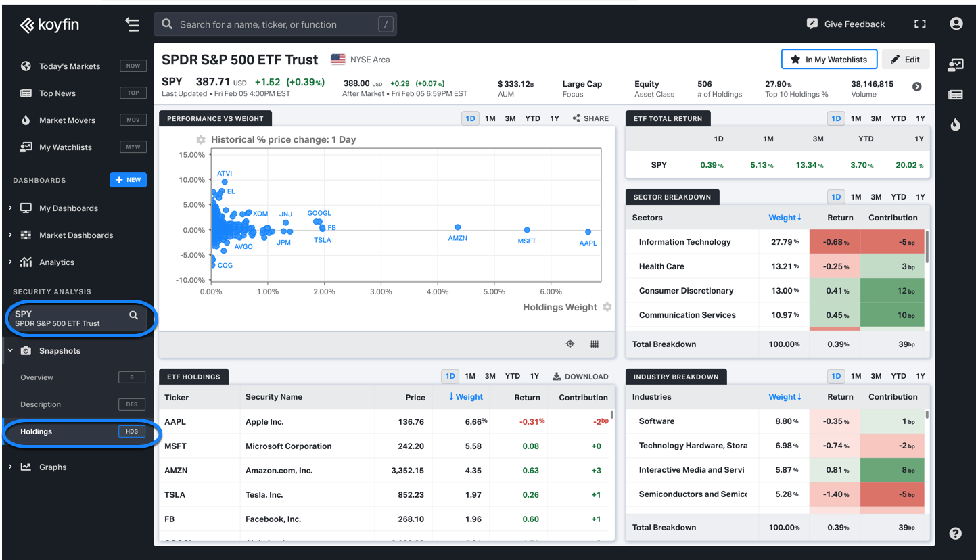Open the SHARE option above the chart

590,118
